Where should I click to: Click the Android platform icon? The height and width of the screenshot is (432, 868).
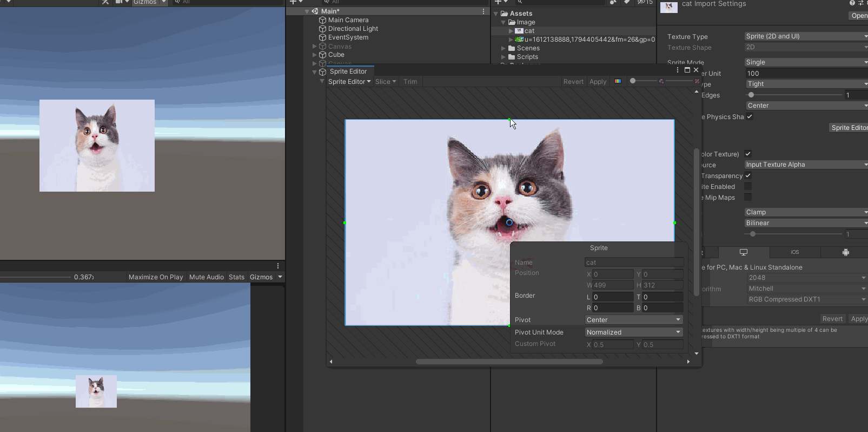(x=846, y=252)
